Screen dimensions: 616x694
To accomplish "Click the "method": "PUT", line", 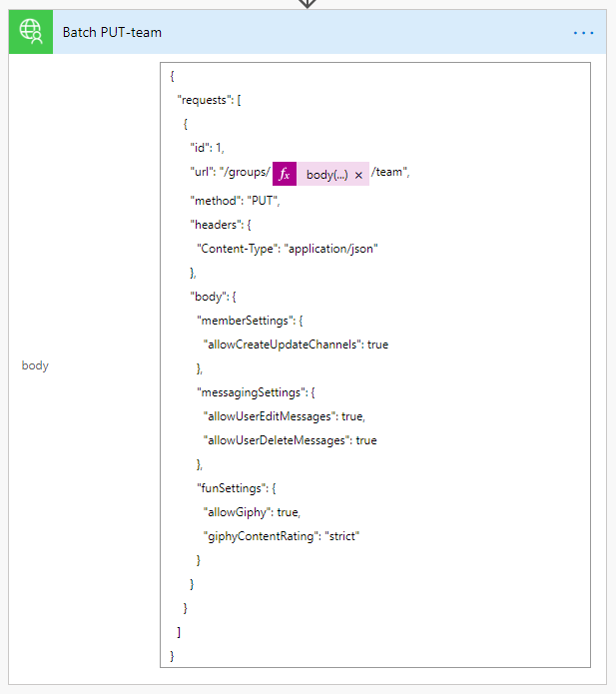I will (235, 201).
